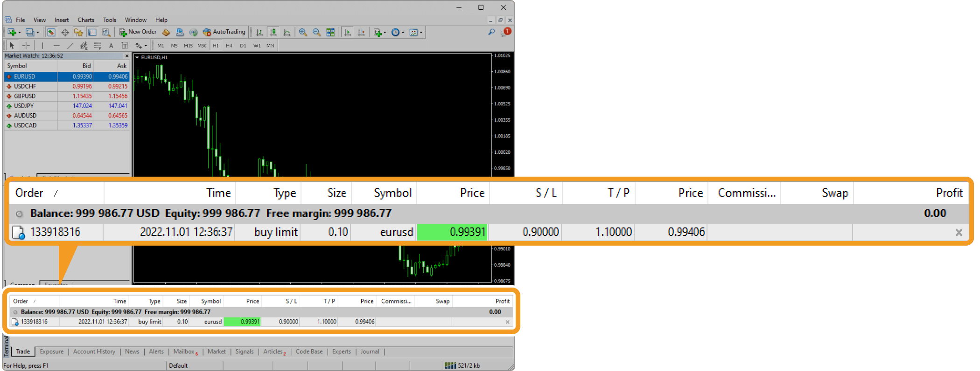Screen dimensions: 980x371
Task: Switch to the Account History tab
Action: [x=94, y=351]
